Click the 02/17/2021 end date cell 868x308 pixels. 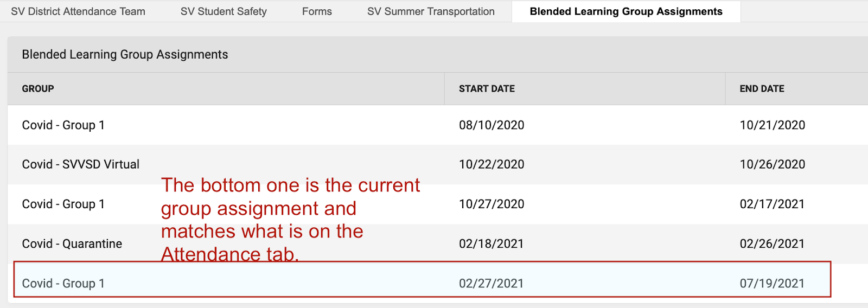(772, 204)
